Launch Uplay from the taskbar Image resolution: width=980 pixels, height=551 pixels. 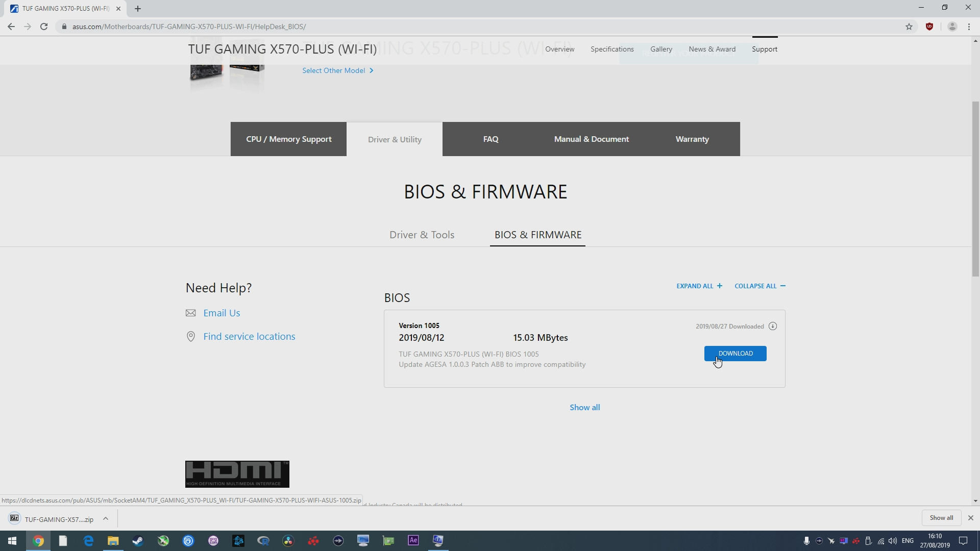tap(188, 541)
